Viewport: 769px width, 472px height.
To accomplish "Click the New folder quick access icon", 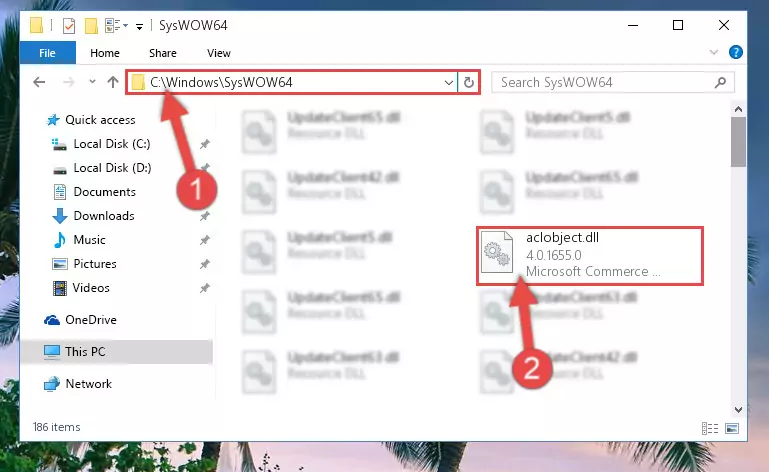I will (x=91, y=26).
